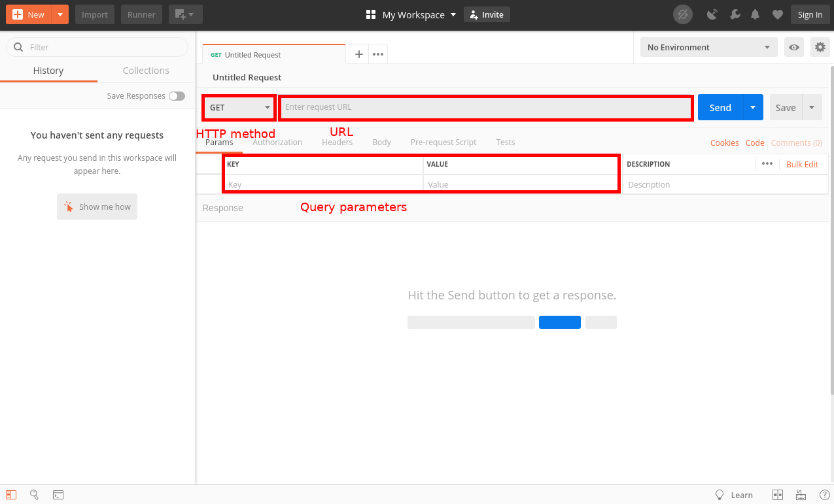Expand the New button dropdown arrow
The width and height of the screenshot is (834, 504).
point(60,14)
